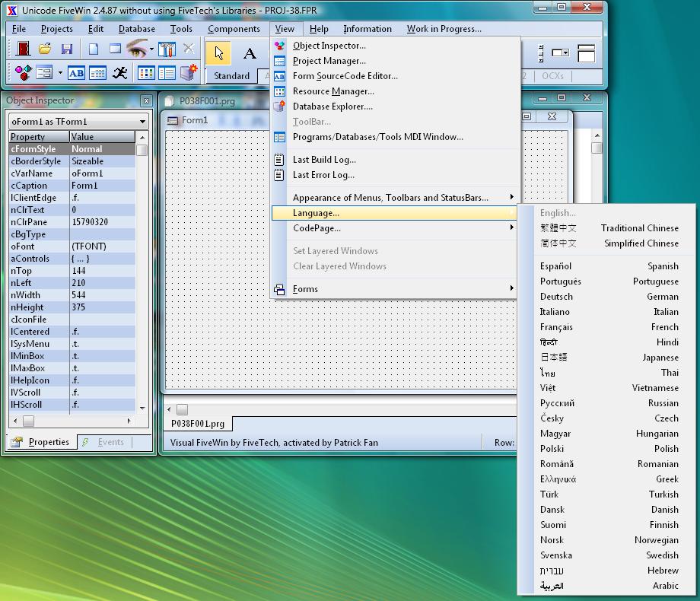This screenshot has width=700, height=601.
Task: Click the exit door icon
Action: 22,48
